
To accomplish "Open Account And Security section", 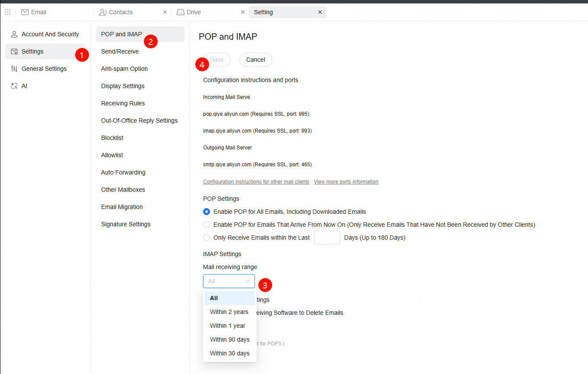I will tap(45, 34).
